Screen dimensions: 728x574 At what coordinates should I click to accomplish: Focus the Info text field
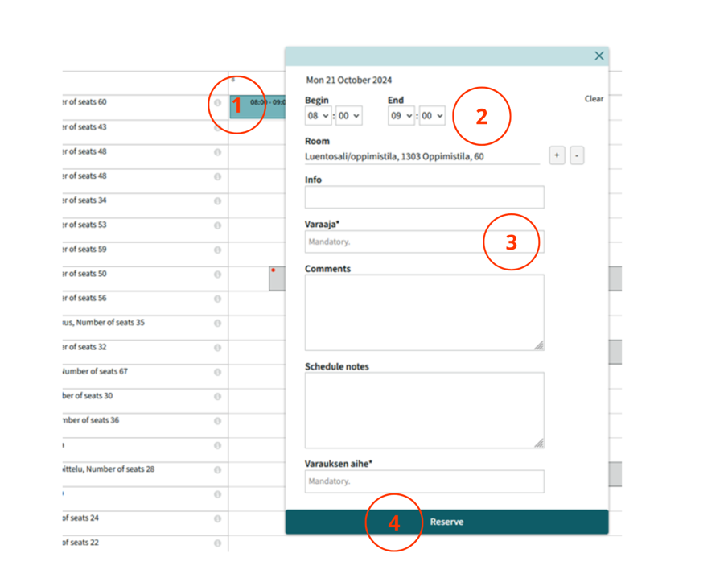(x=424, y=197)
